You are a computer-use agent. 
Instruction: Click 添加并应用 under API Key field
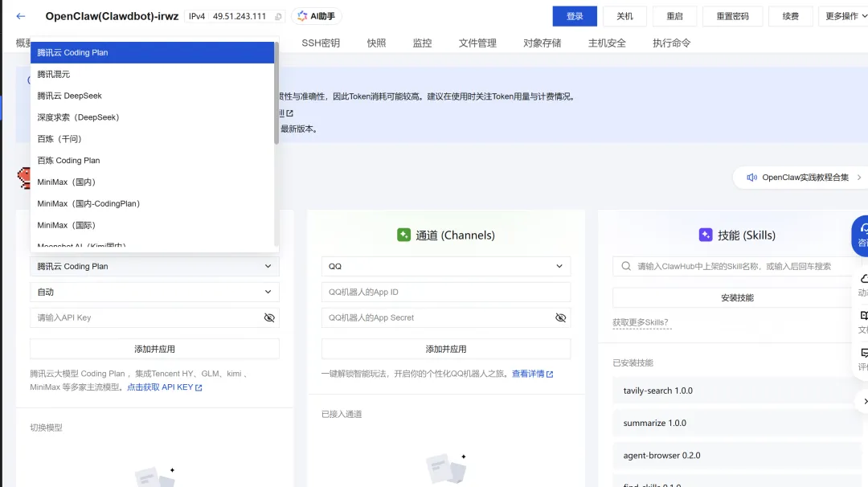coord(154,350)
